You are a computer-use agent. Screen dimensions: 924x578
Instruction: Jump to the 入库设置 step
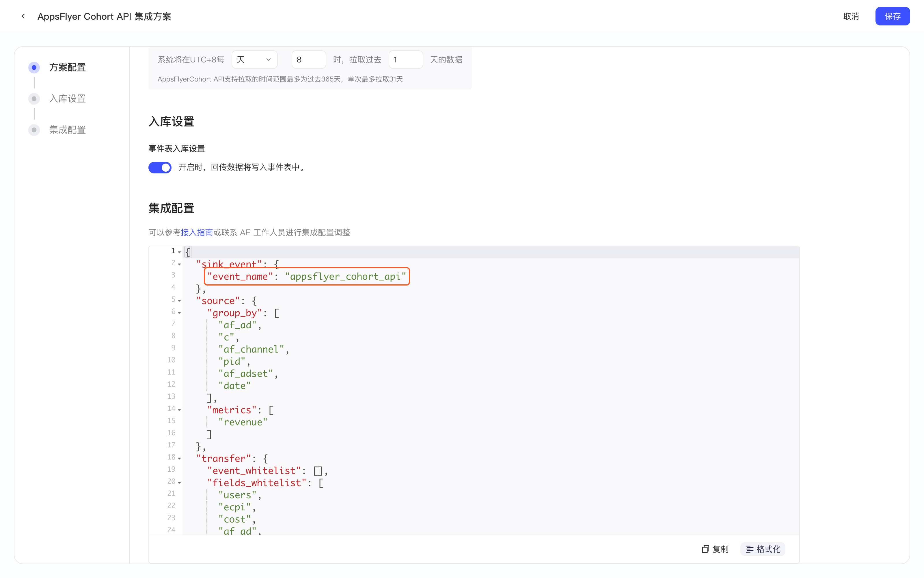click(67, 99)
